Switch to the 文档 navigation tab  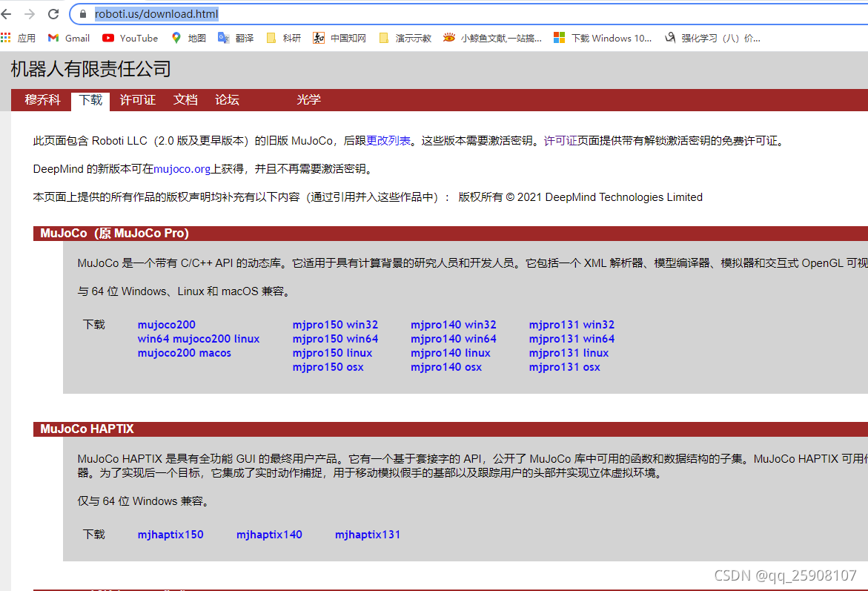[x=185, y=99]
